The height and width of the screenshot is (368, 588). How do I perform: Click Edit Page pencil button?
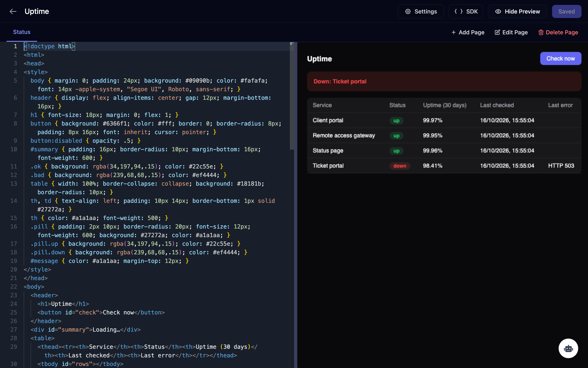pyautogui.click(x=511, y=32)
